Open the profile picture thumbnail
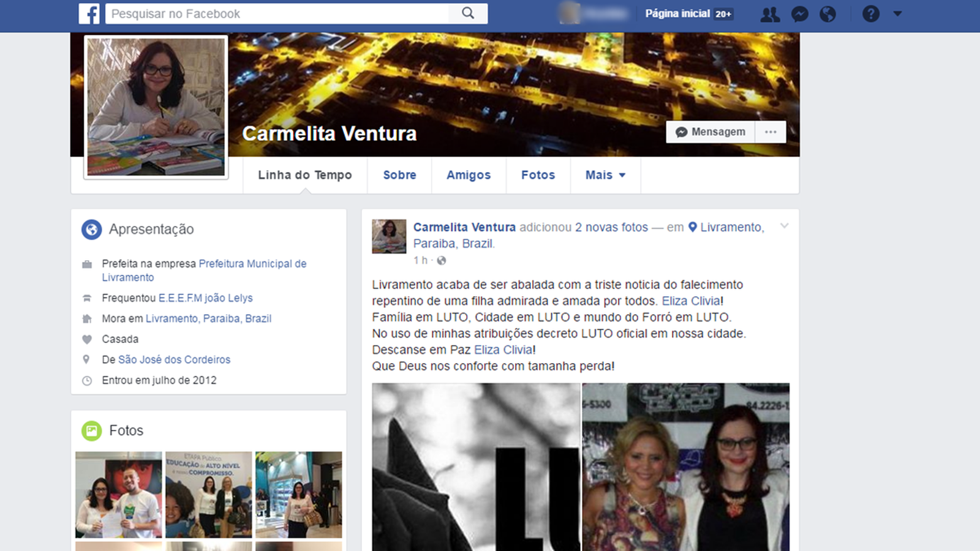 [x=156, y=107]
